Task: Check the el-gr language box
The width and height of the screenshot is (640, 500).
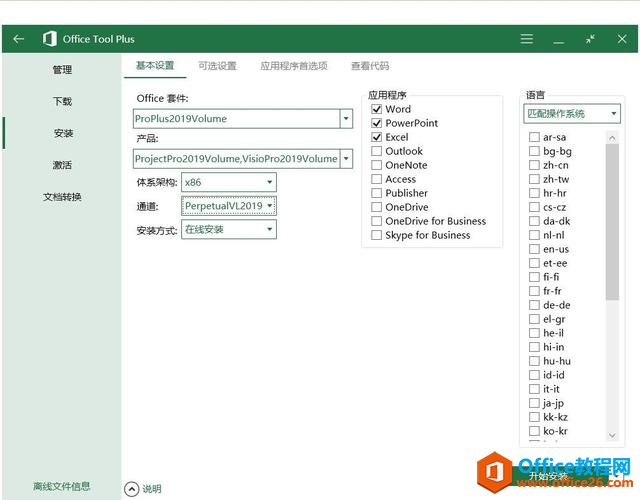Action: (534, 319)
